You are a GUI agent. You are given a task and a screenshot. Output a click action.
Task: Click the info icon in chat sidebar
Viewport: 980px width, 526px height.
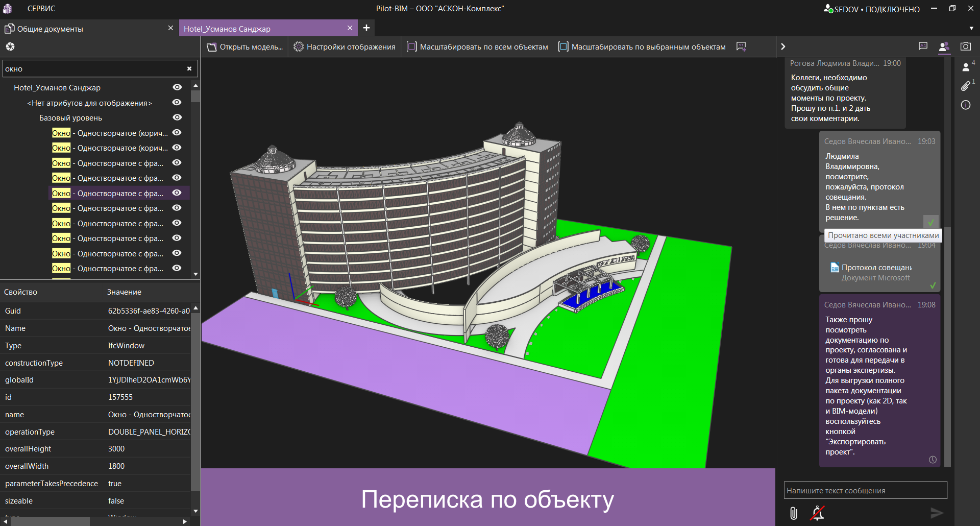point(965,105)
